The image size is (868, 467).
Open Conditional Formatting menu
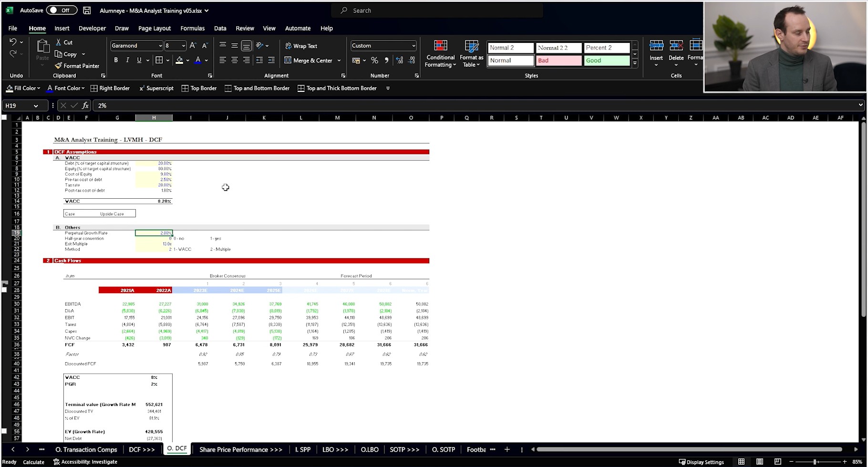[440, 54]
